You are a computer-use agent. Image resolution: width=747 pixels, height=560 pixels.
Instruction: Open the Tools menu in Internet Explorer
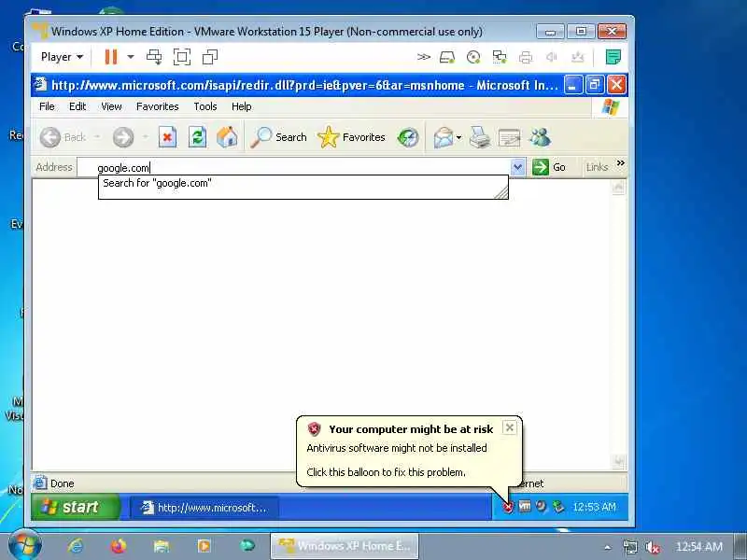(x=205, y=106)
